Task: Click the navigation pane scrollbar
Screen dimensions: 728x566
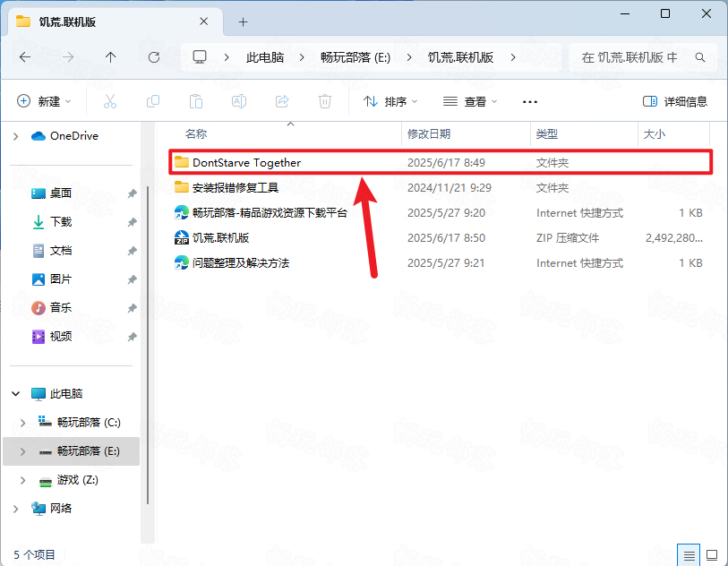Action: click(x=148, y=346)
